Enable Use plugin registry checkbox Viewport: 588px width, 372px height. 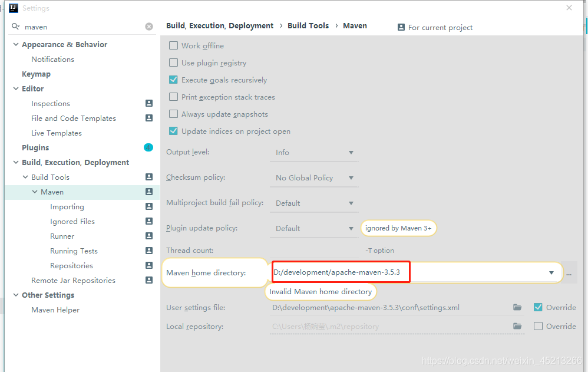(x=173, y=62)
